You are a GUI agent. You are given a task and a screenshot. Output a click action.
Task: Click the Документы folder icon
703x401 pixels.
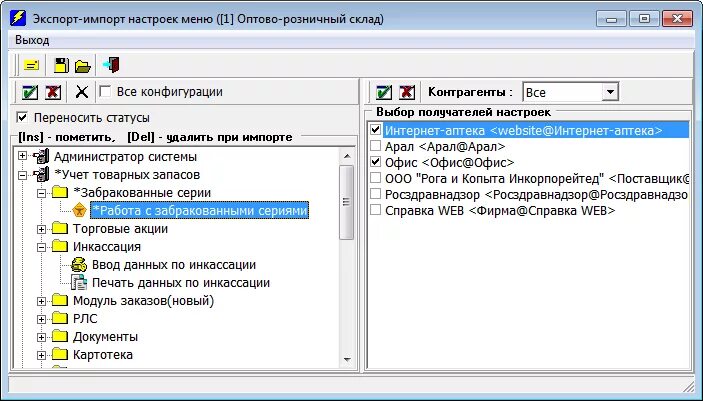60,336
